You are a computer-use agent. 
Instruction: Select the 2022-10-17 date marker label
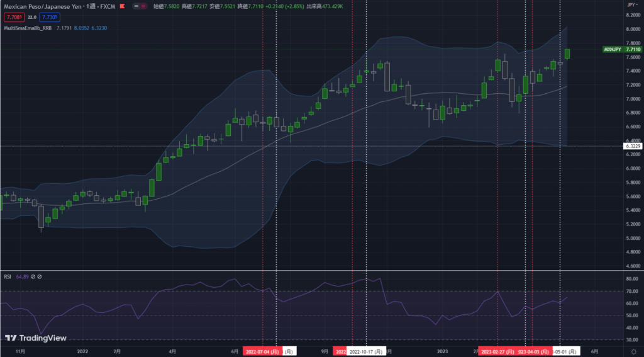[x=367, y=351]
